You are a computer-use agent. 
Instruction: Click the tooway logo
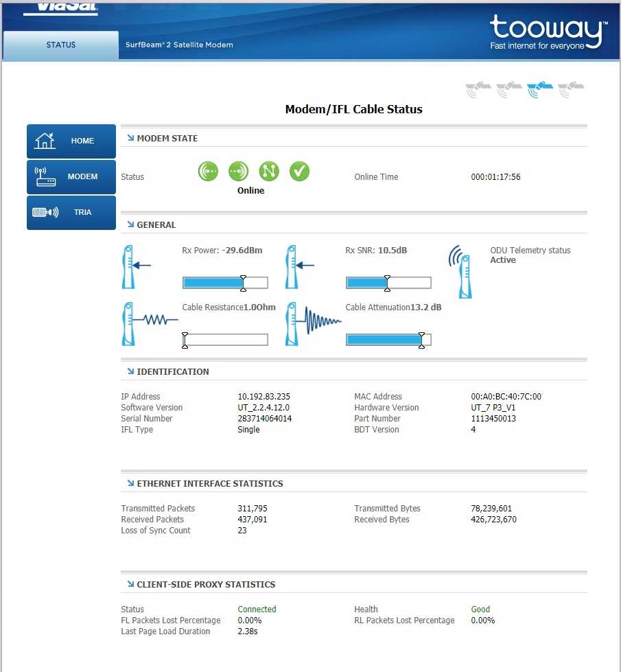click(548, 33)
